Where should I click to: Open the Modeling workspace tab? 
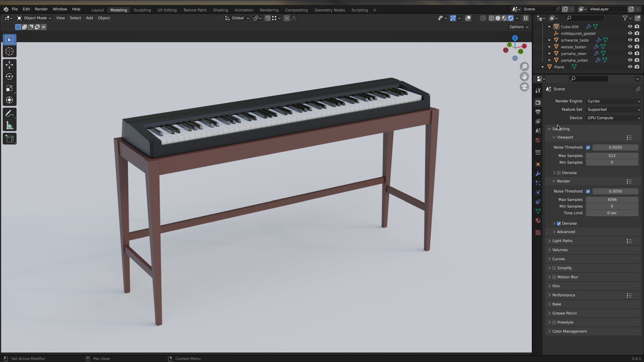click(x=119, y=10)
